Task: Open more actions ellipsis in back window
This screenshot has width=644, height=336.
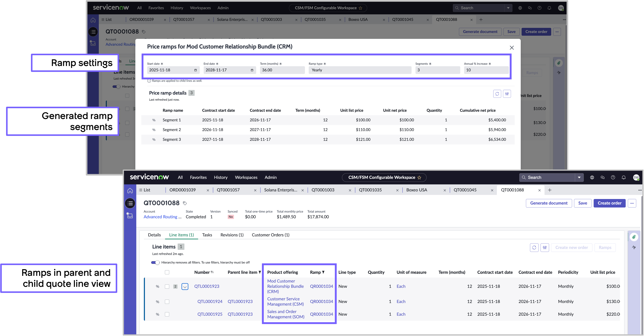Action: (557, 32)
